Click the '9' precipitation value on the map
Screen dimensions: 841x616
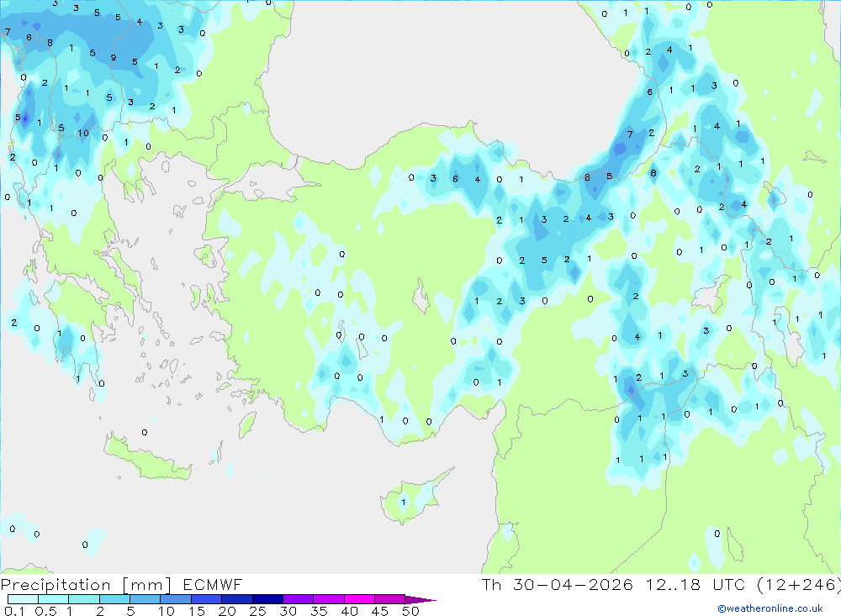pos(114,57)
